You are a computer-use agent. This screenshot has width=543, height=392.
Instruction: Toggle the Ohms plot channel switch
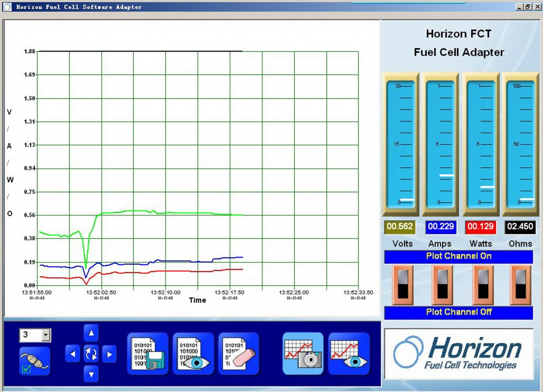point(521,285)
